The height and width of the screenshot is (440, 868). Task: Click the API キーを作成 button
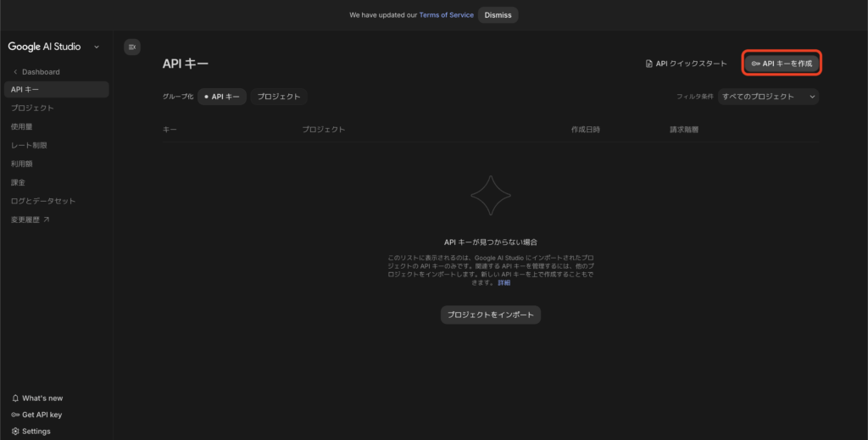(782, 64)
